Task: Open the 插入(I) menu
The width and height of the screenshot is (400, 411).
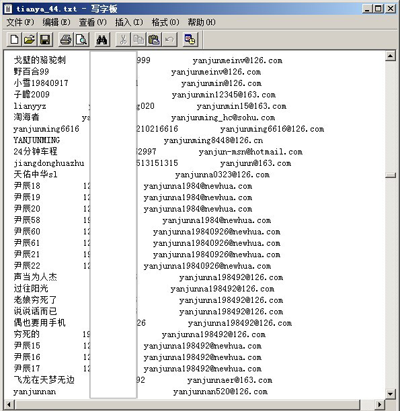Action: (129, 22)
